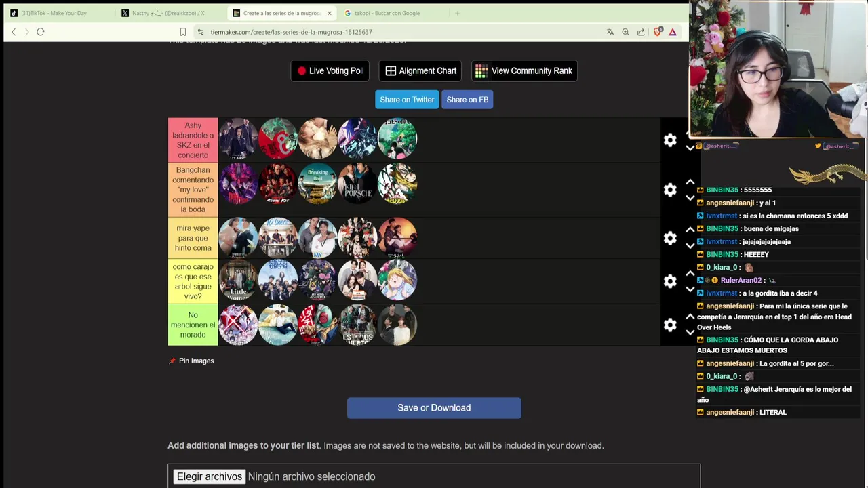The image size is (868, 488).
Task: Click View Community Rank button
Action: point(524,70)
